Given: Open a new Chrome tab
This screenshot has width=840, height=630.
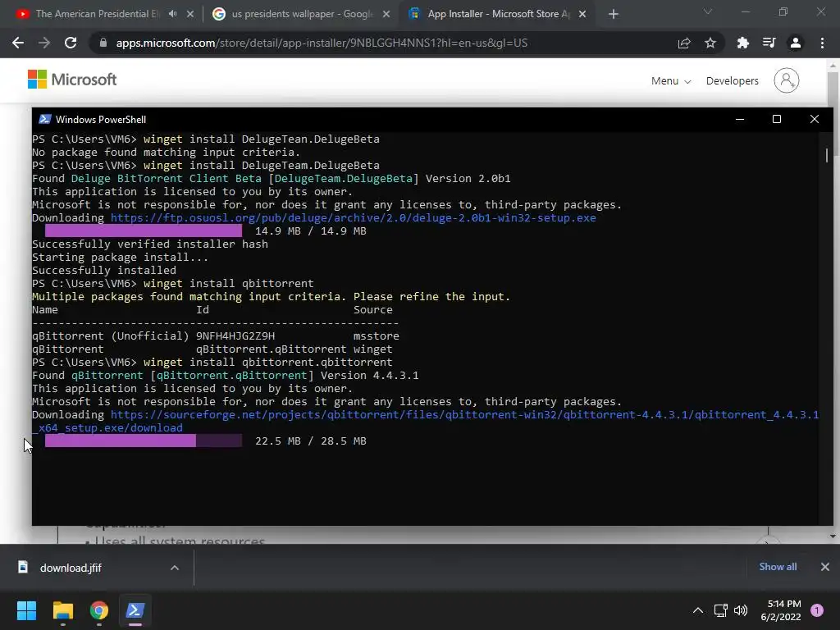Looking at the screenshot, I should (614, 14).
